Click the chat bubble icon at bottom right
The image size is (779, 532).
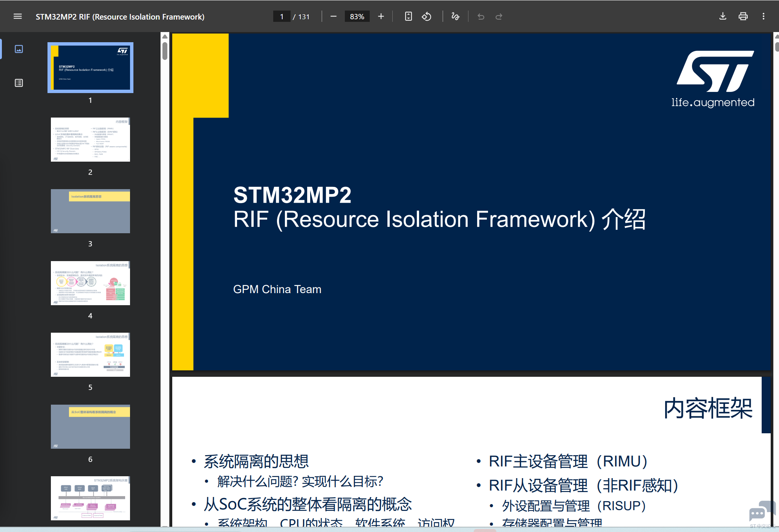(x=762, y=511)
